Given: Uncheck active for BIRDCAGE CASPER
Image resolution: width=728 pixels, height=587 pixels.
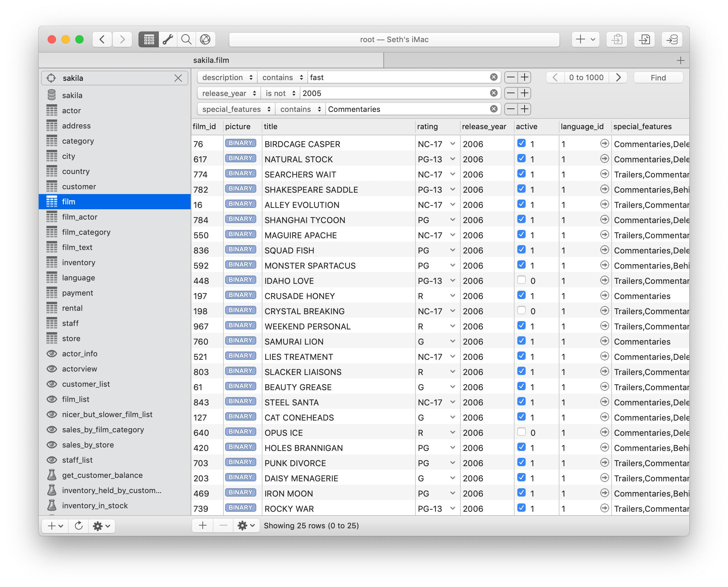Looking at the screenshot, I should click(x=521, y=143).
